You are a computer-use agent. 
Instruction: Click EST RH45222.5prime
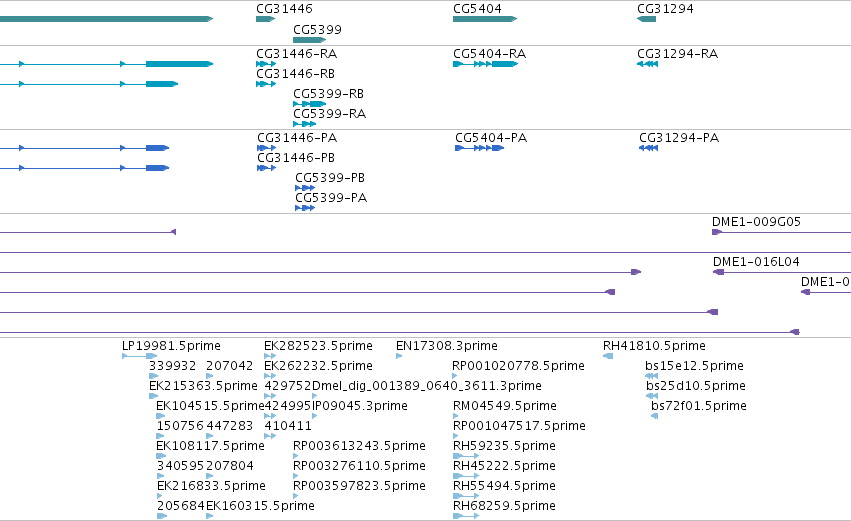(504, 467)
